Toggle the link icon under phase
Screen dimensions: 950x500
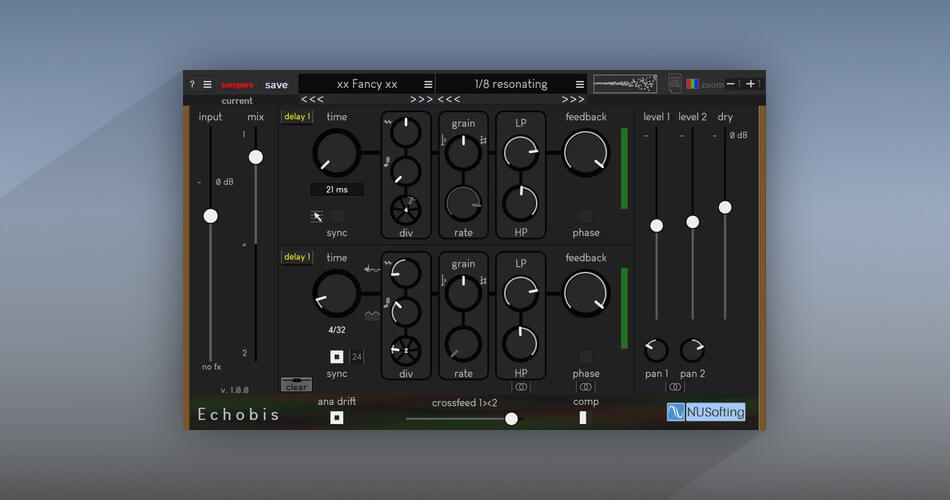click(585, 387)
